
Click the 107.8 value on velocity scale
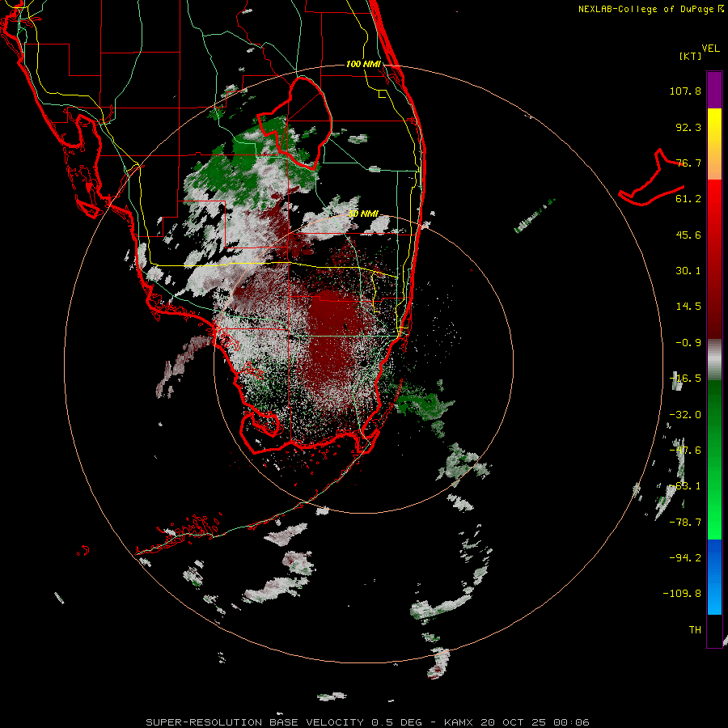click(x=685, y=91)
